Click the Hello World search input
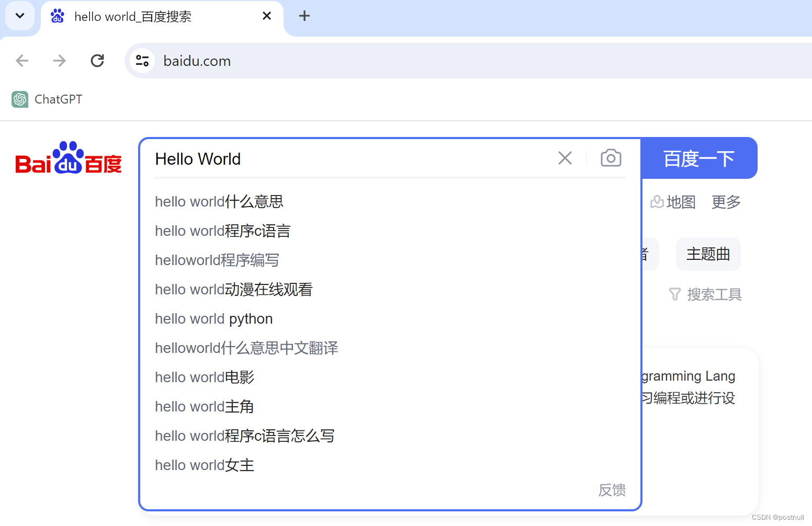Image resolution: width=812 pixels, height=526 pixels. (x=351, y=159)
